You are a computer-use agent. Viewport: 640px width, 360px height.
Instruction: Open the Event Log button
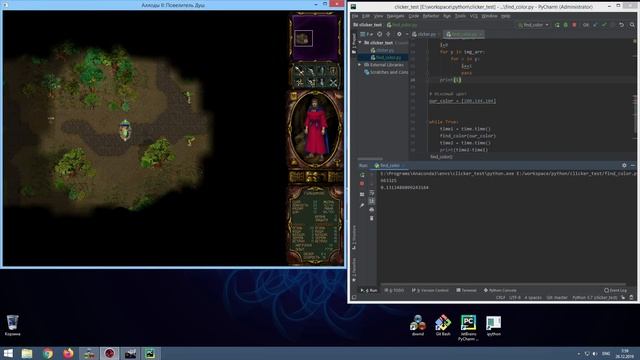coord(616,290)
